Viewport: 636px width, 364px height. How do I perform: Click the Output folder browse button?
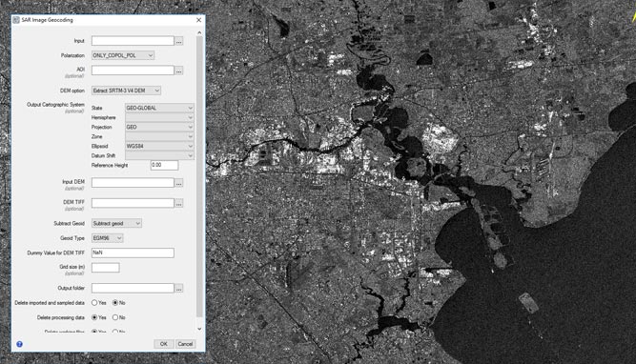pyautogui.click(x=179, y=288)
